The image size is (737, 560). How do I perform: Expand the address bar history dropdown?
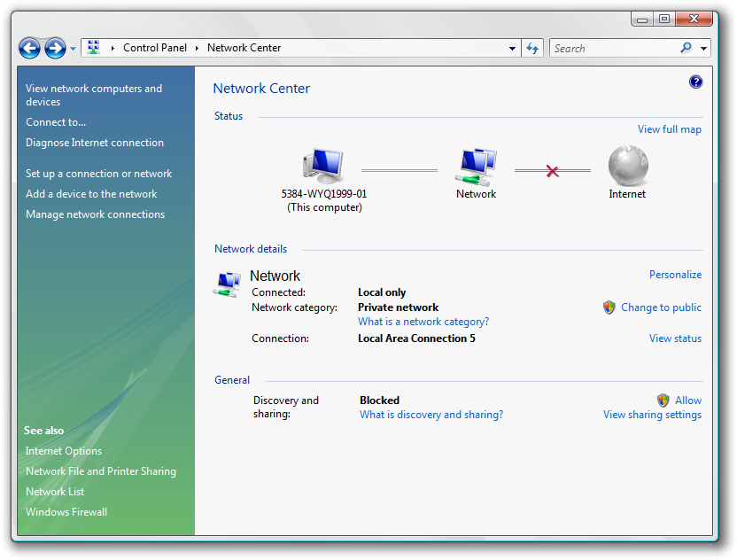click(x=513, y=49)
